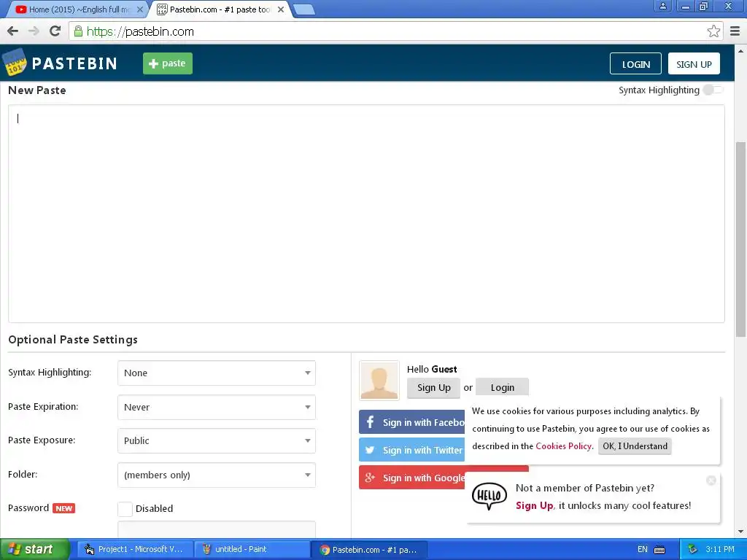Click the system tray notification icon
Image resolution: width=747 pixels, height=560 pixels.
point(693,550)
